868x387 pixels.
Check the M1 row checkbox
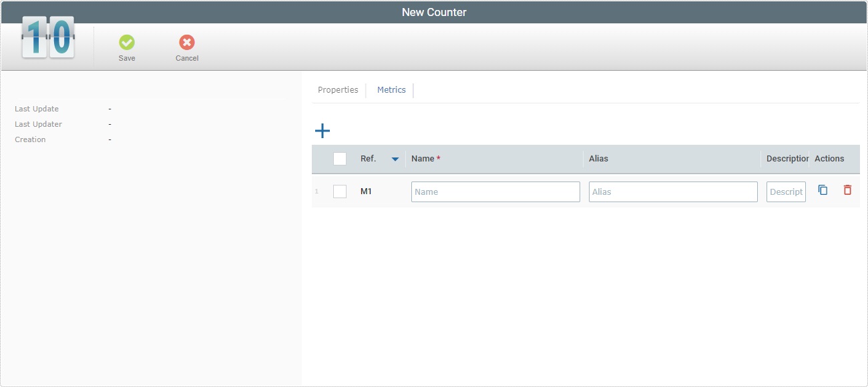340,191
